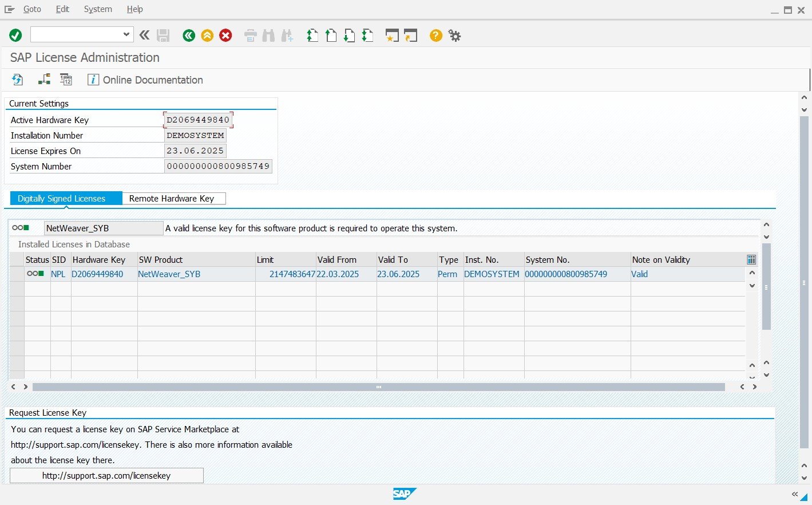The image size is (812, 505).
Task: Click the green Enter checkmark icon
Action: [x=15, y=35]
